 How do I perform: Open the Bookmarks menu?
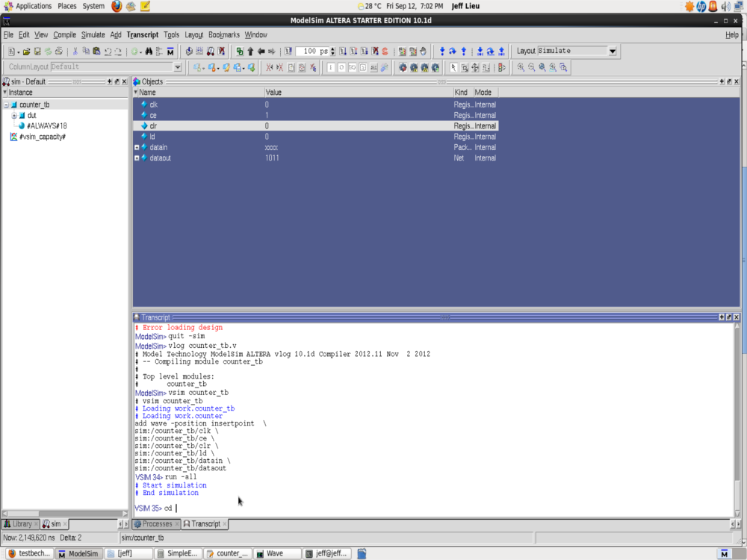[x=224, y=35]
